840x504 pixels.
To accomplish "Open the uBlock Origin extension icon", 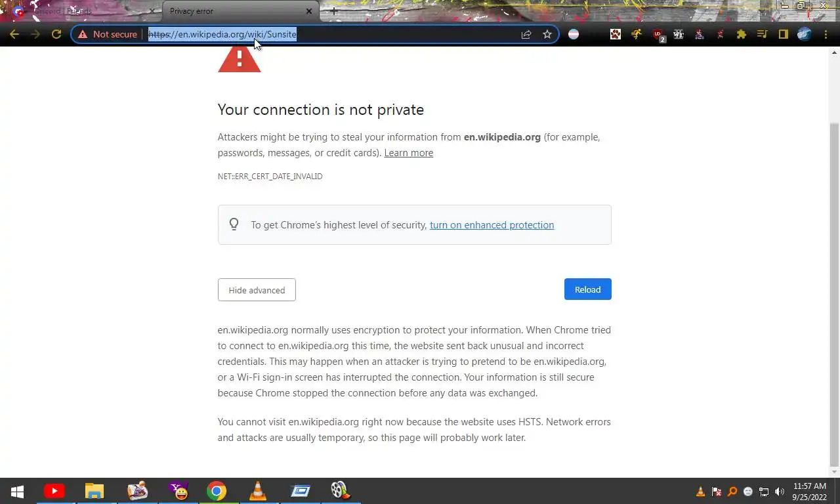I will coord(658,35).
